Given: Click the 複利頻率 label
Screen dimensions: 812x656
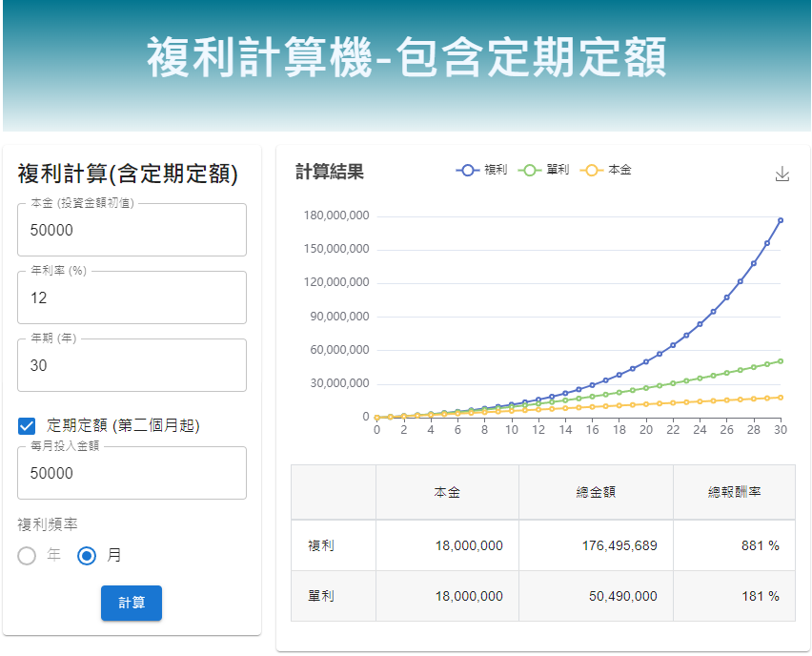Looking at the screenshot, I should 48,525.
